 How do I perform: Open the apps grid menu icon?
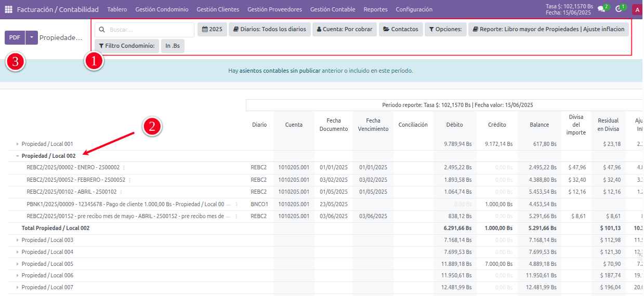[x=8, y=9]
